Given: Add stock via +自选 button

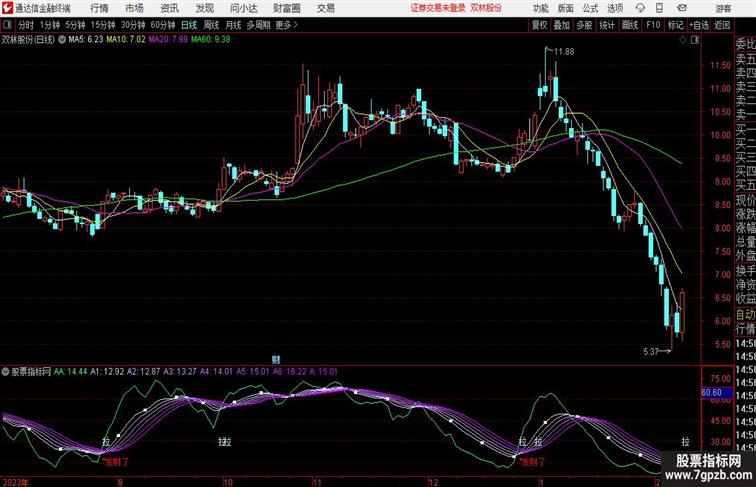Looking at the screenshot, I should pos(699,25).
